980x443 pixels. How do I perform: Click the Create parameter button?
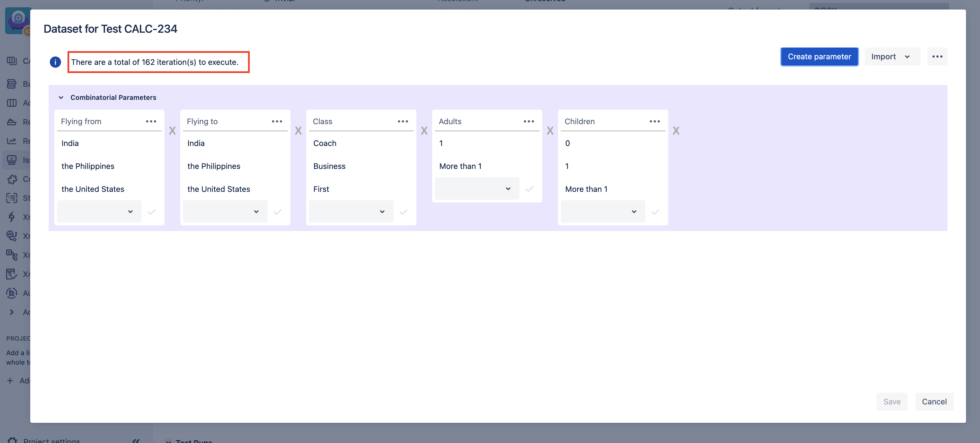click(819, 57)
